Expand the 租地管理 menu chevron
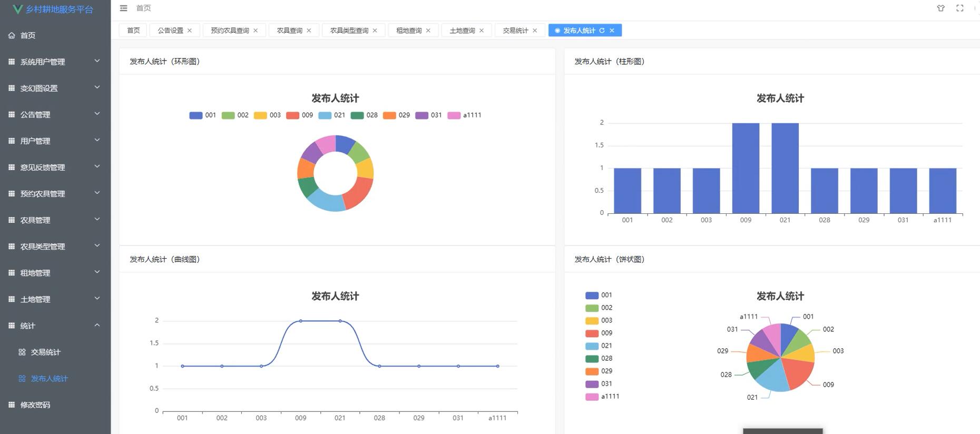 click(x=97, y=272)
